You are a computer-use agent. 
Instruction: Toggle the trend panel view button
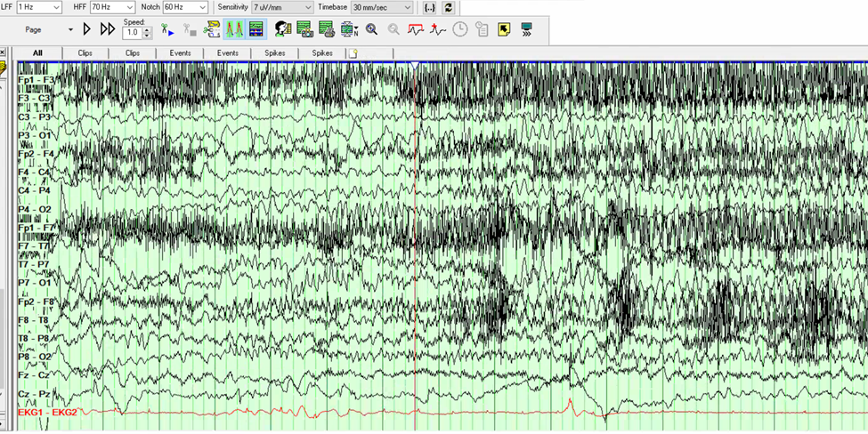tap(256, 29)
